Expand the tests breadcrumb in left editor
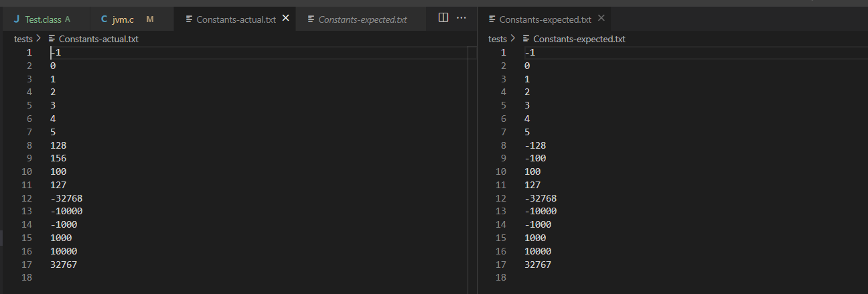Image resolution: width=868 pixels, height=294 pixels. [23, 39]
